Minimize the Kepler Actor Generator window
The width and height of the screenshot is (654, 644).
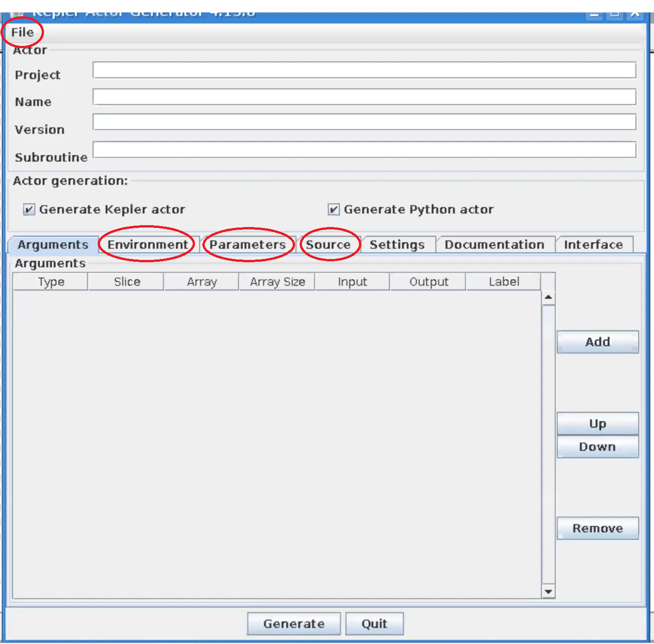point(595,14)
